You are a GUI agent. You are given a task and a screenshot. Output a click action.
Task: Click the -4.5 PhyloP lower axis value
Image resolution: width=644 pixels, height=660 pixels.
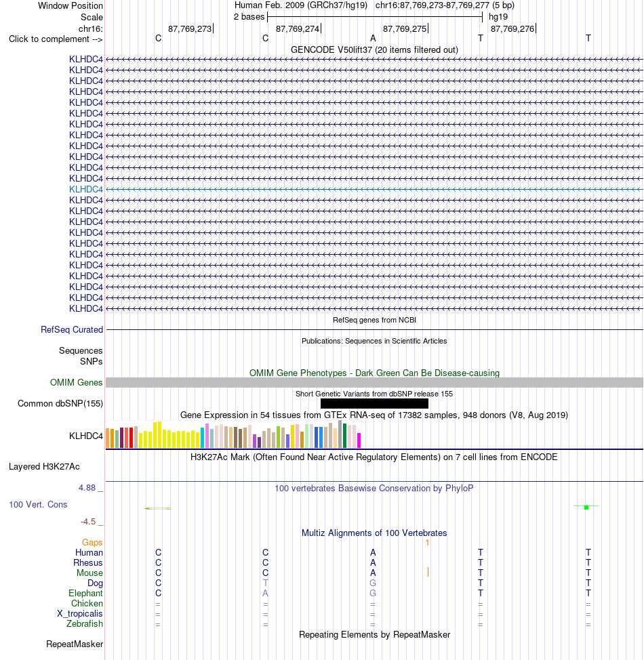(x=88, y=522)
